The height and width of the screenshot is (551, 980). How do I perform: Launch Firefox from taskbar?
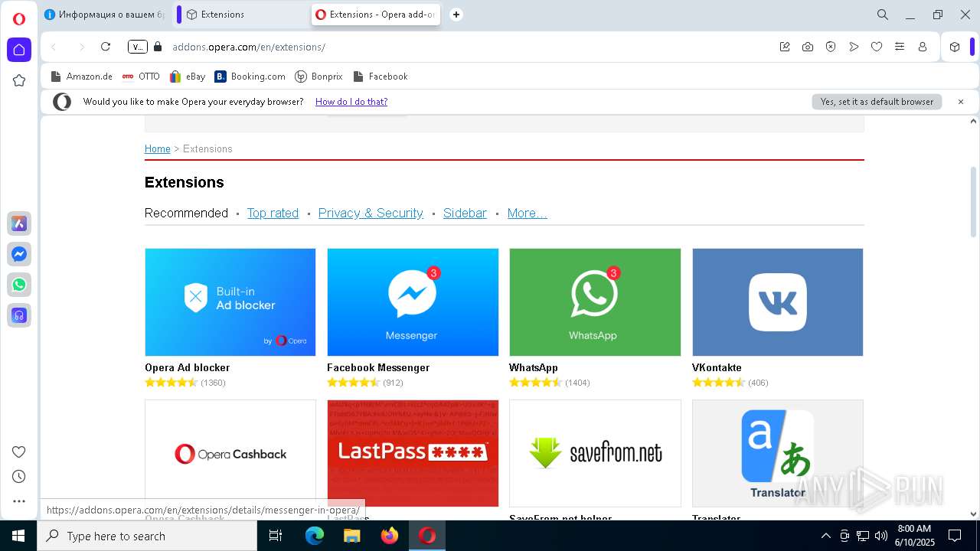390,536
